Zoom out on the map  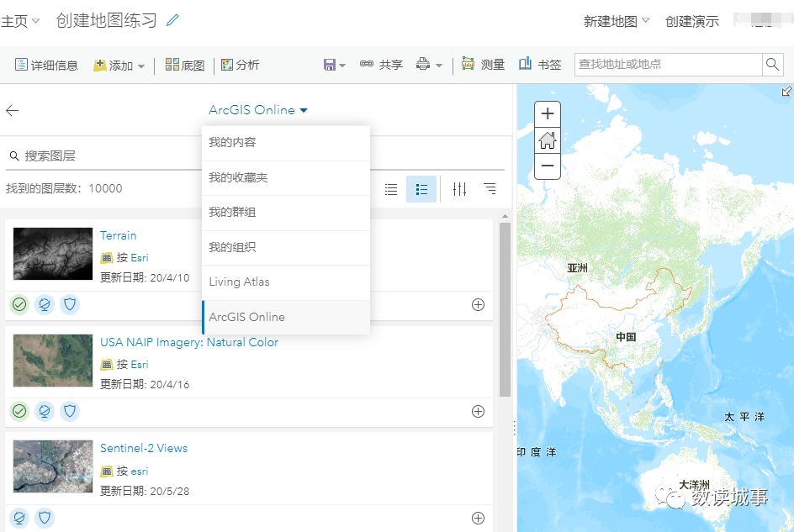click(x=548, y=166)
